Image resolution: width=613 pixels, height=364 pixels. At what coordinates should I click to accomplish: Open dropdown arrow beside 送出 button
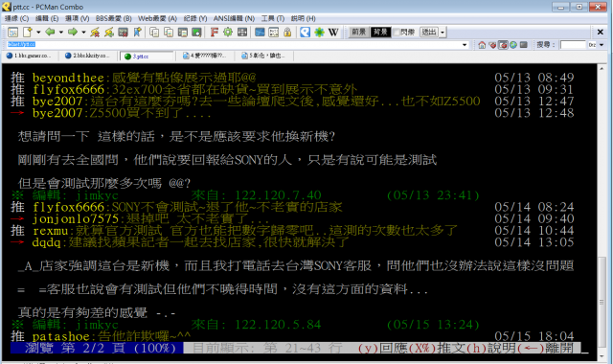click(x=443, y=32)
